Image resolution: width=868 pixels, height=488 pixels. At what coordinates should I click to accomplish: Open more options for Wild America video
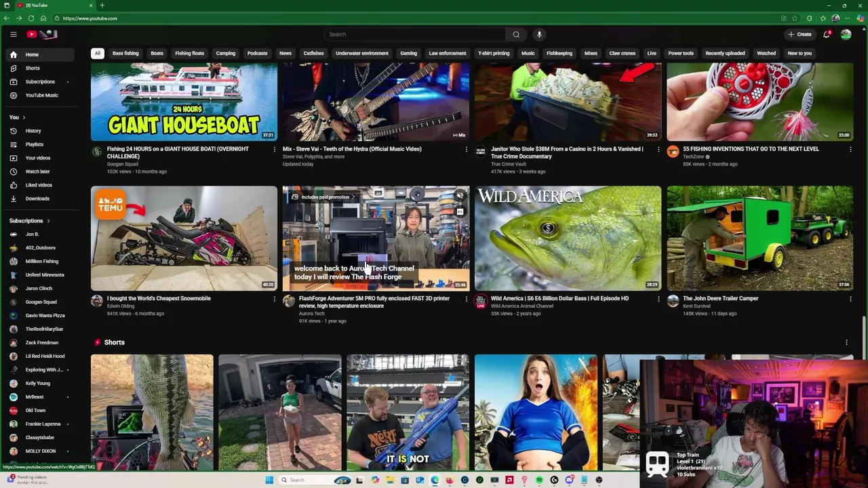[x=658, y=299]
